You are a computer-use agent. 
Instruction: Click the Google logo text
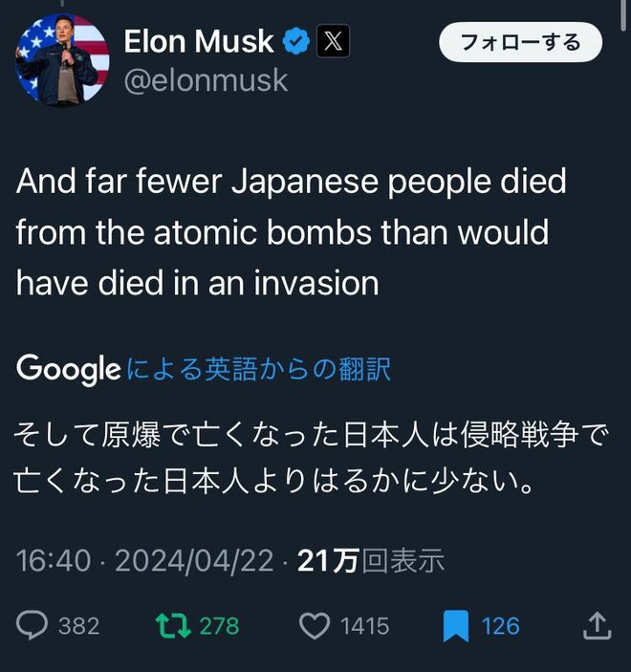click(68, 369)
